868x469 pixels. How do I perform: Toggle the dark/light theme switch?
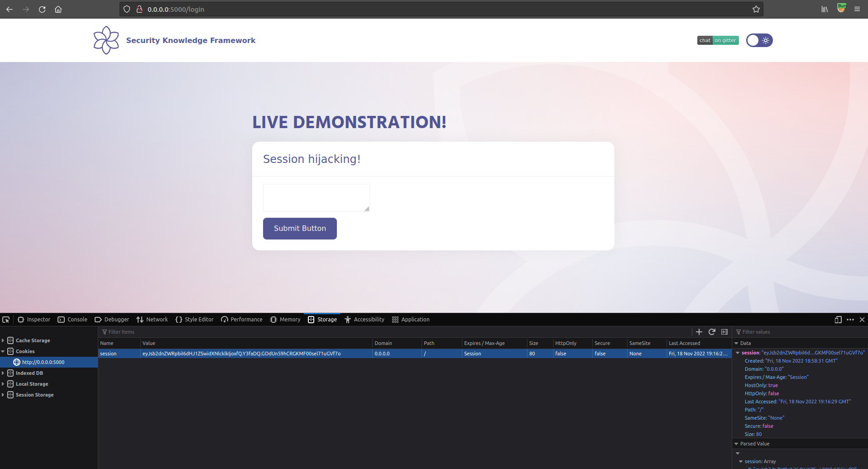759,40
